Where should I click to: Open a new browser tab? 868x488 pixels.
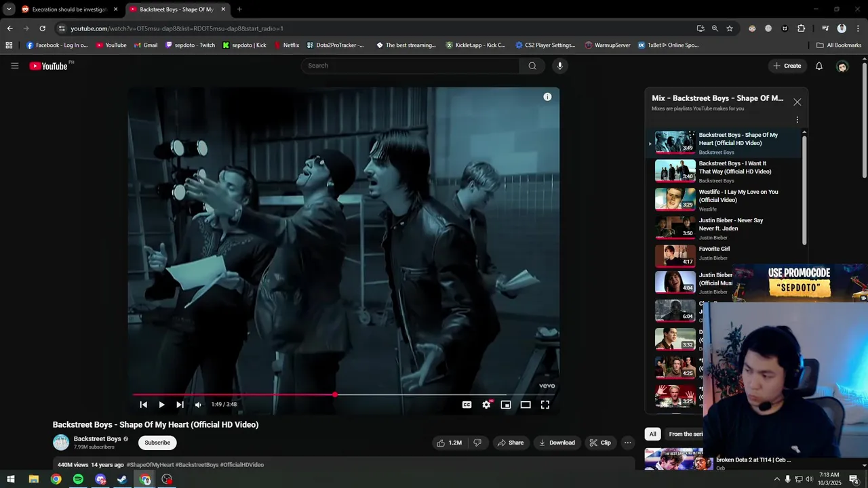tap(239, 9)
